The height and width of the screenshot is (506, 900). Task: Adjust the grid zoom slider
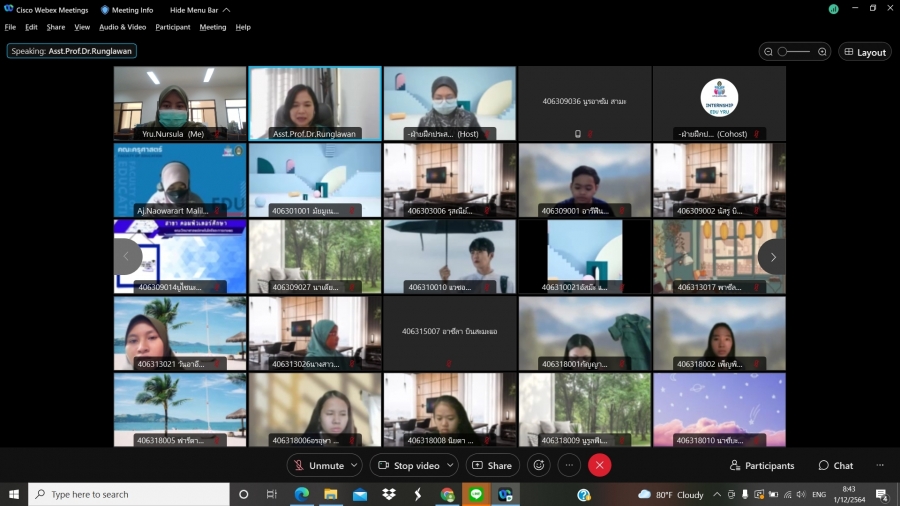794,52
